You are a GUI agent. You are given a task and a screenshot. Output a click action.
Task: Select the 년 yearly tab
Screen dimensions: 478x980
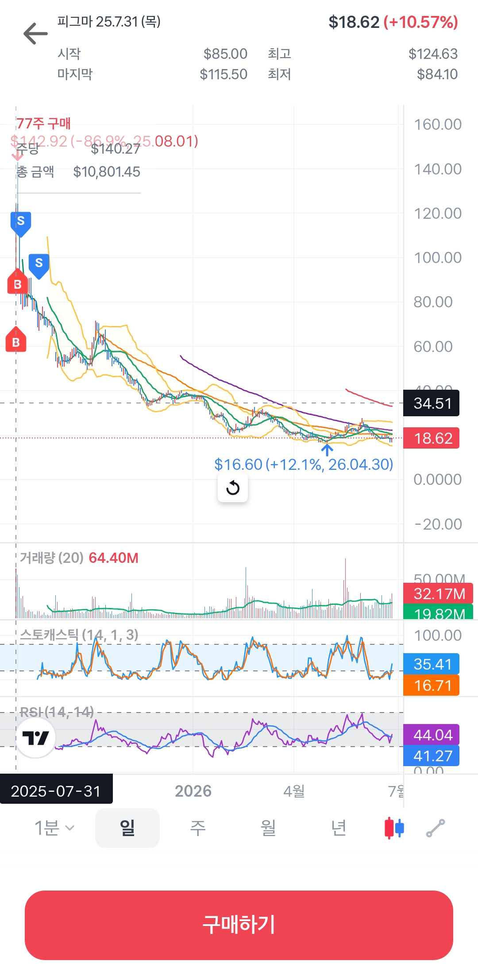[x=339, y=828]
